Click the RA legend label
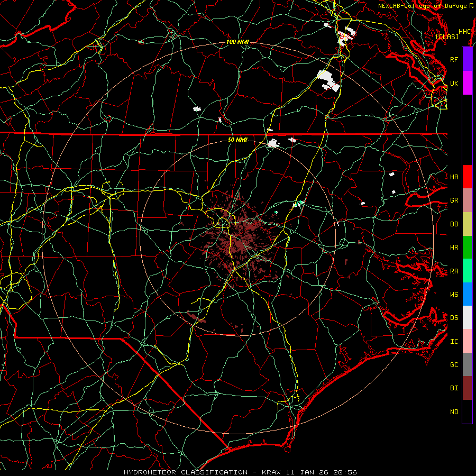This screenshot has height=476, width=476. click(x=454, y=271)
